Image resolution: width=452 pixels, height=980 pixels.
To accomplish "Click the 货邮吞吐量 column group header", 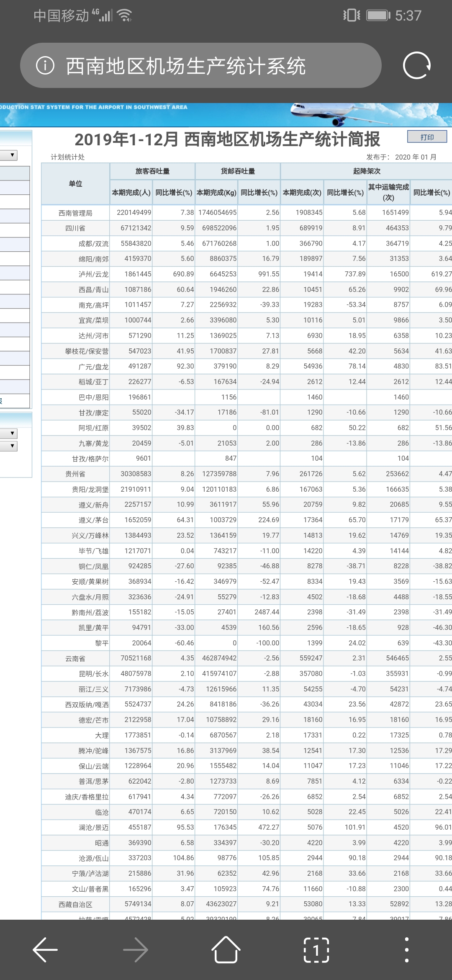I will (x=238, y=171).
